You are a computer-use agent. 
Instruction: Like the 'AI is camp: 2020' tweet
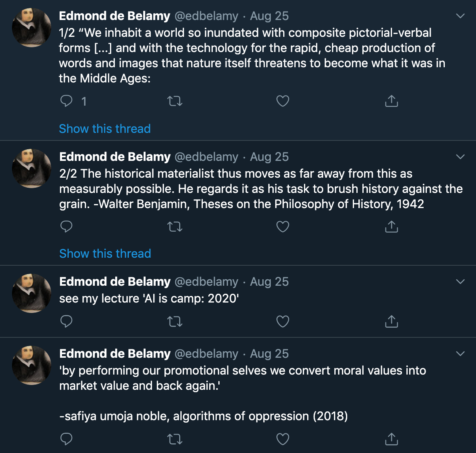click(x=283, y=321)
